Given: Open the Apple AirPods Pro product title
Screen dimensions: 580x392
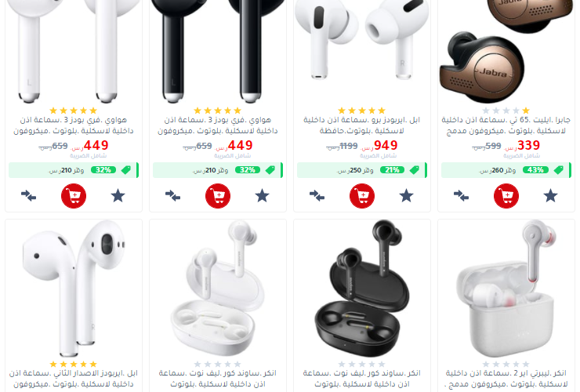Looking at the screenshot, I should [x=362, y=125].
